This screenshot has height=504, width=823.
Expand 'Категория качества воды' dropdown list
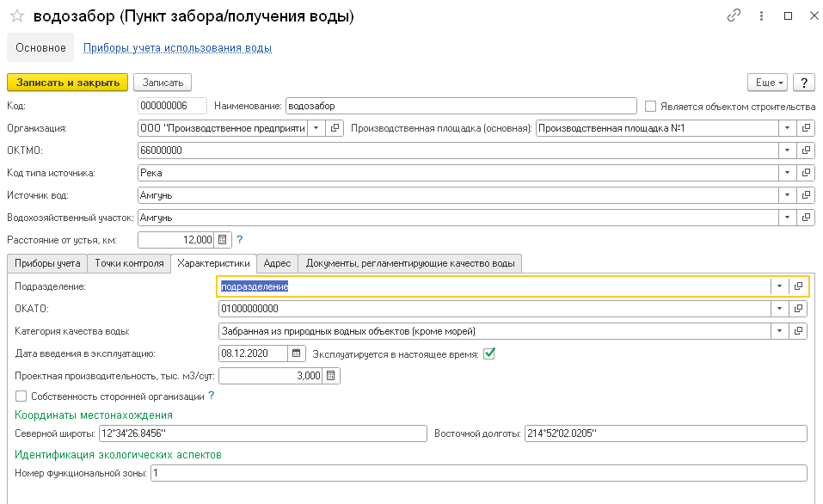pos(780,331)
